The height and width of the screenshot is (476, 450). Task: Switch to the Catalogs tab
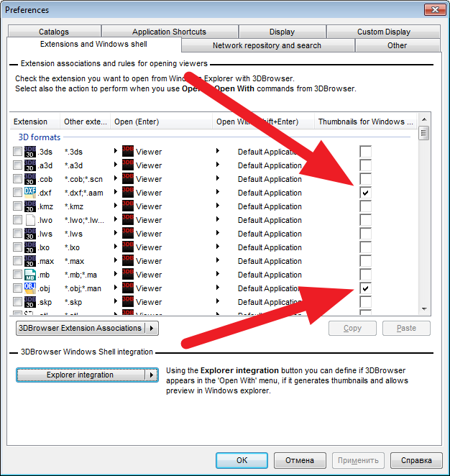(54, 32)
